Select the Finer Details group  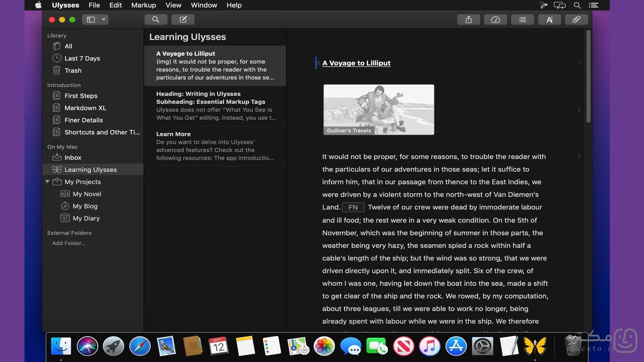click(x=93, y=120)
